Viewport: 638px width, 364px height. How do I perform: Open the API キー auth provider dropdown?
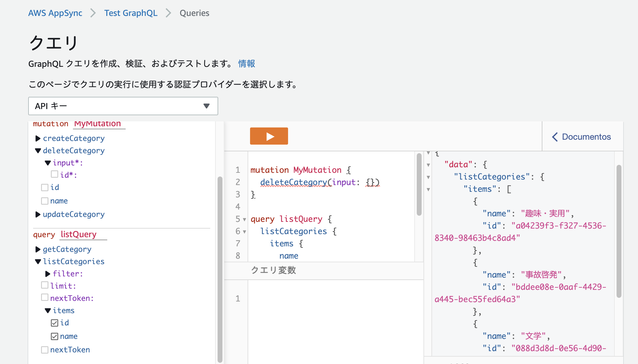point(123,106)
